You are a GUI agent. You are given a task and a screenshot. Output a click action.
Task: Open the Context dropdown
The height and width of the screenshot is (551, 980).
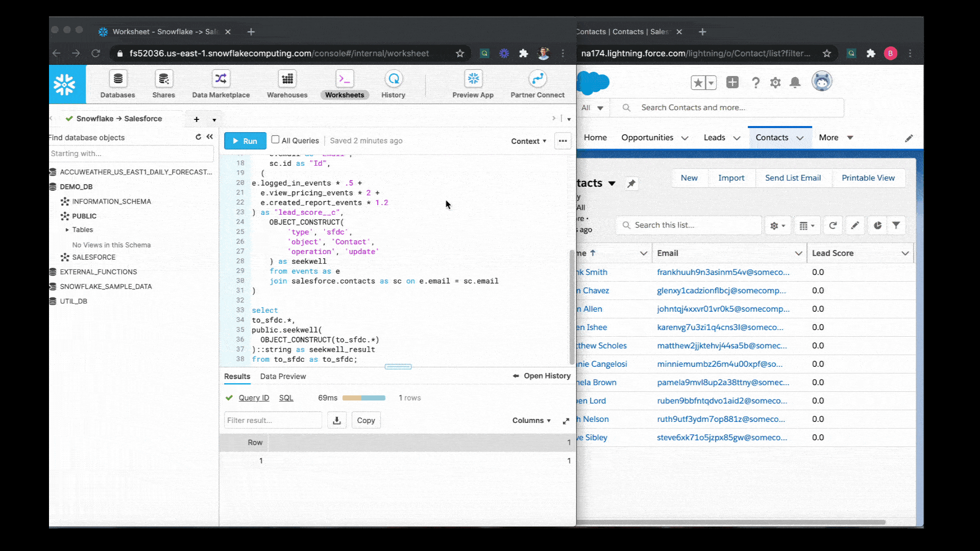coord(528,141)
